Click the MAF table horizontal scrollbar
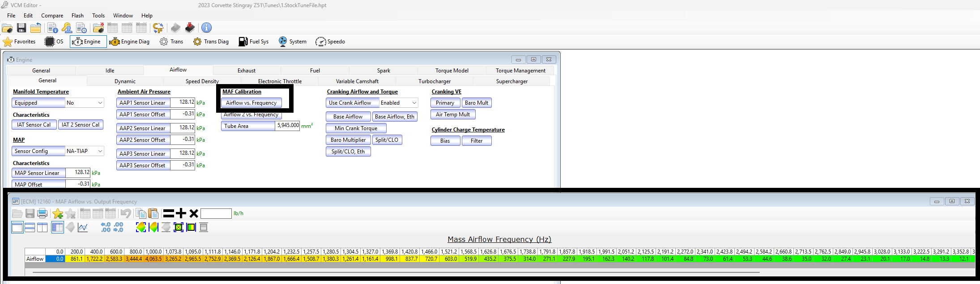 (396, 272)
